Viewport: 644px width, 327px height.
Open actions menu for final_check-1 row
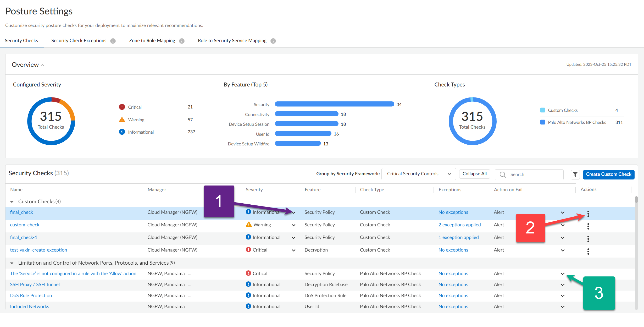pos(588,239)
